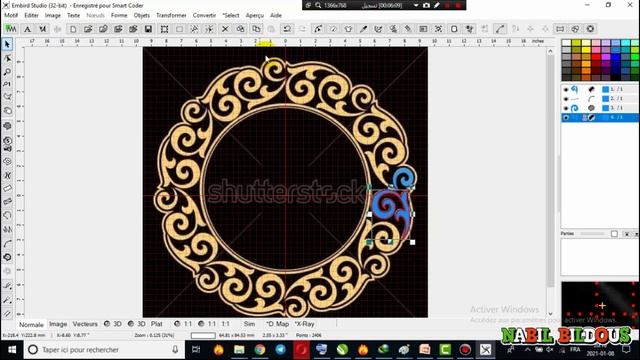Image resolution: width=640 pixels, height=360 pixels.
Task: Open File Explorer from the taskbar
Action: (239, 349)
